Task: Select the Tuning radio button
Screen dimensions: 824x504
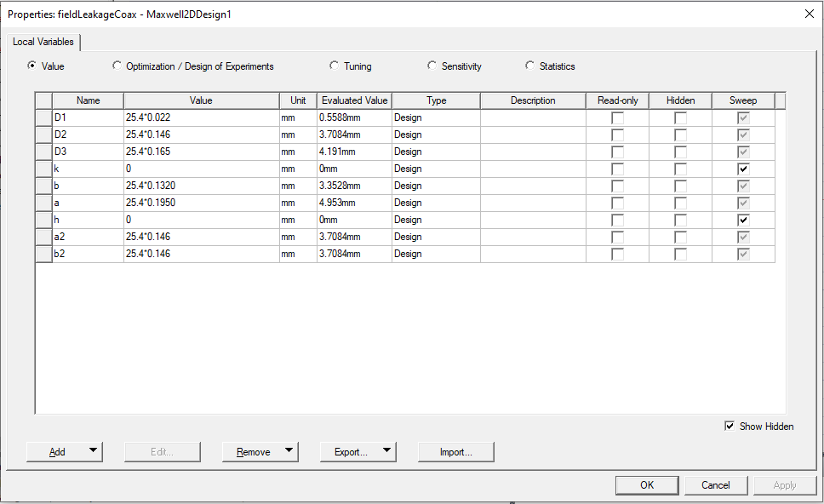Action: click(x=335, y=66)
